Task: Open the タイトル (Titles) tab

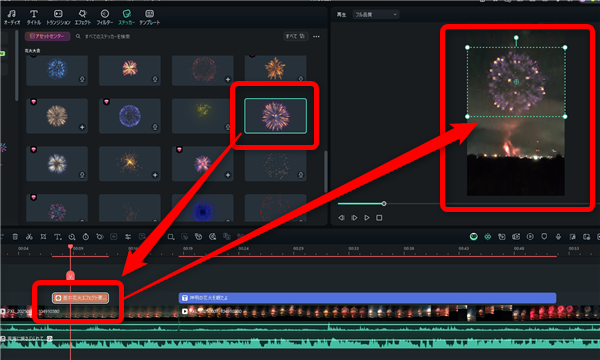Action: [x=34, y=18]
